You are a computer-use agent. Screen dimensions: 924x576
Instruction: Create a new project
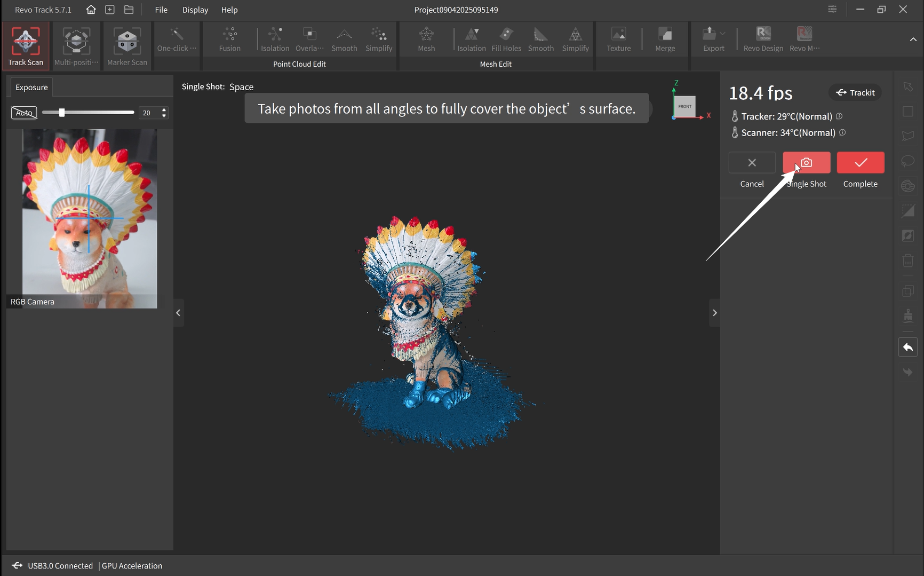[110, 10]
